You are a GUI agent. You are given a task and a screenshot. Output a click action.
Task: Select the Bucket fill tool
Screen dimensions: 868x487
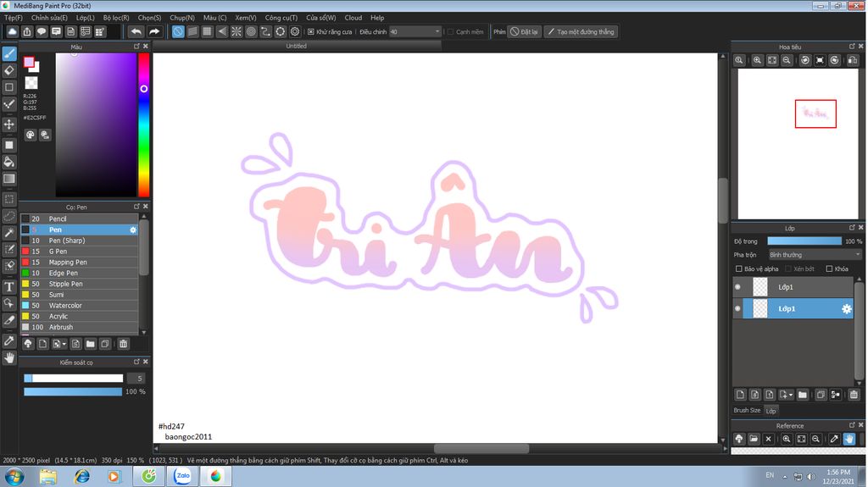tap(9, 162)
